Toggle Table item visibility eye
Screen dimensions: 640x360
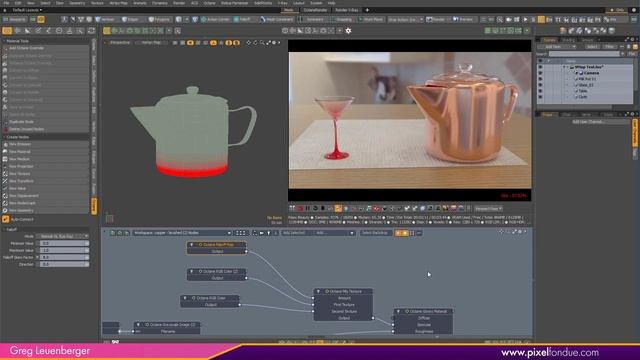pyautogui.click(x=540, y=91)
